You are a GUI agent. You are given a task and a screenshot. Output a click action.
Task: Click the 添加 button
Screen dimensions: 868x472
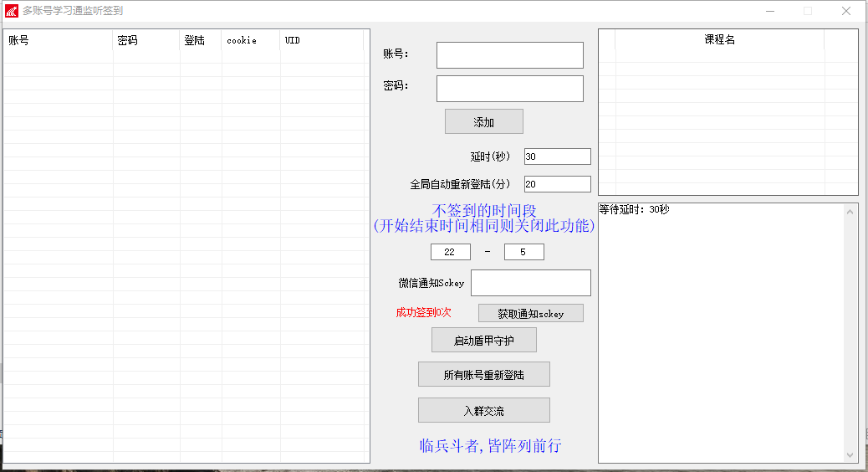[484, 121]
